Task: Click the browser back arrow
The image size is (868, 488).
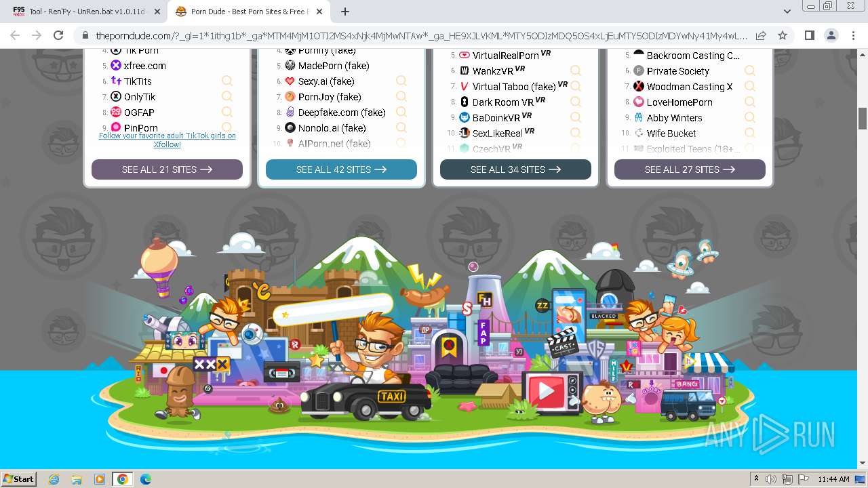Action: point(15,35)
